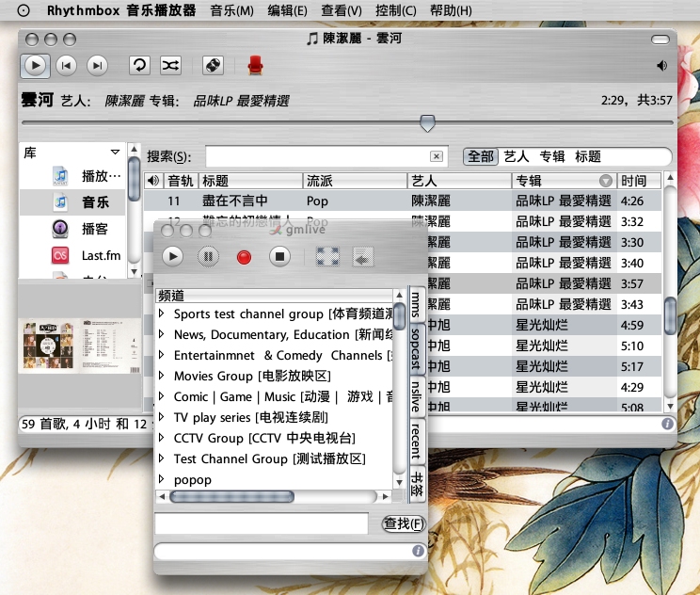This screenshot has width=700, height=595.
Task: Toggle repeat mode in Rhythmbox toolbar
Action: pos(139,66)
